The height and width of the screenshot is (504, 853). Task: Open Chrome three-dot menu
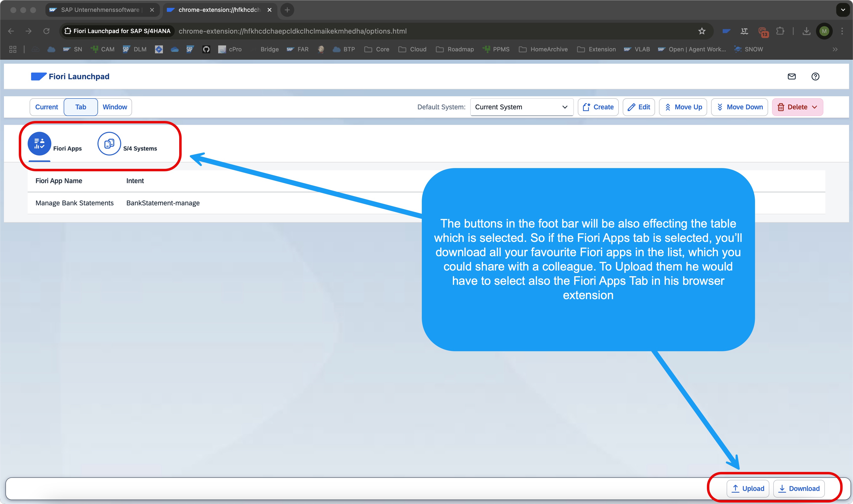point(842,31)
